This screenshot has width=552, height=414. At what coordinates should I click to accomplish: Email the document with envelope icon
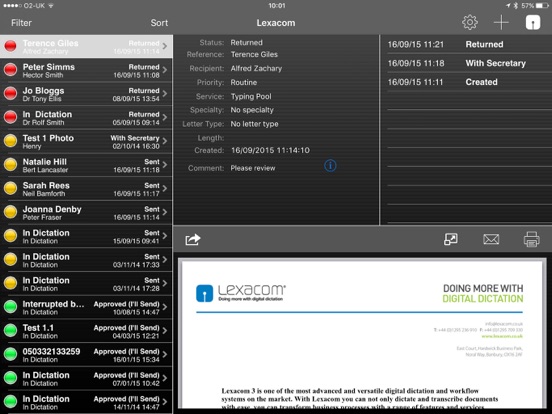click(491, 239)
